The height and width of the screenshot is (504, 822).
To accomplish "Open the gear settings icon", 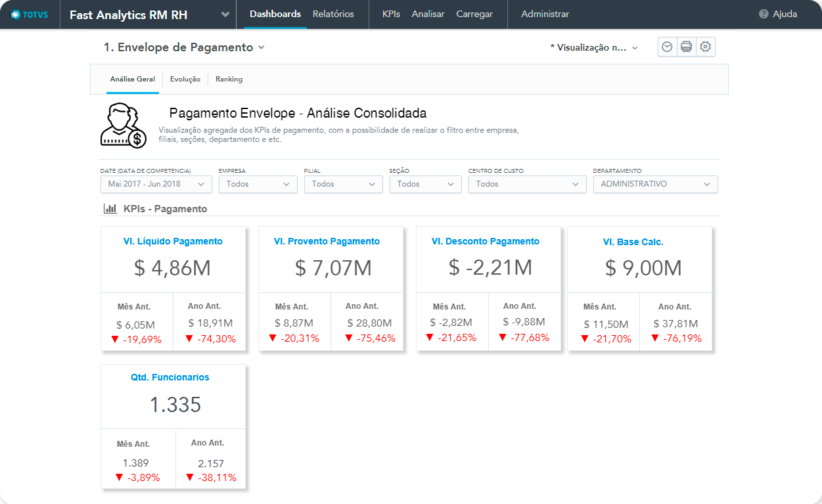I will tap(706, 47).
